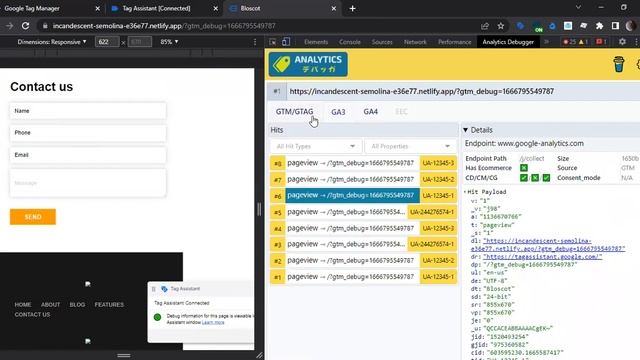Open the browser Extensions puzzle icon
The width and height of the screenshot is (640, 360).
pos(600,26)
